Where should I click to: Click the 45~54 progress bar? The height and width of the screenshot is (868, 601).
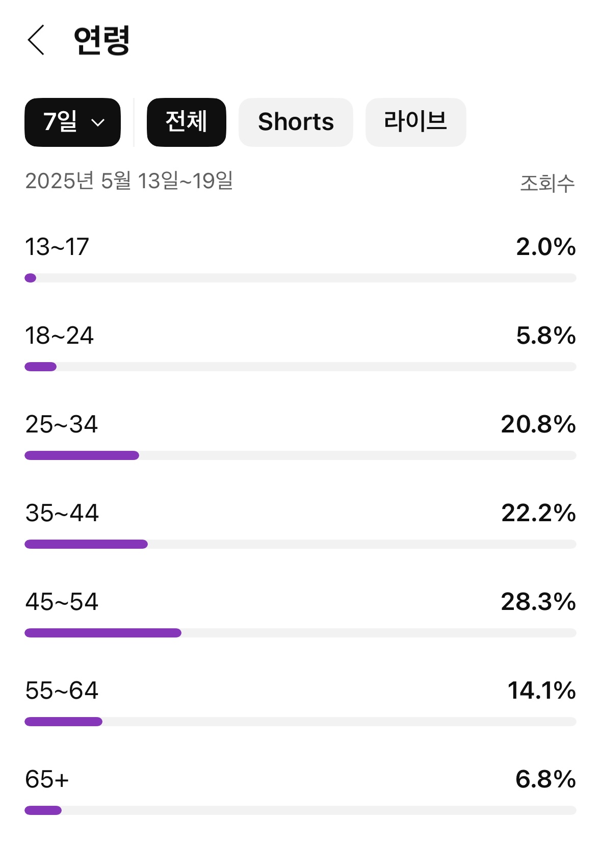click(x=300, y=633)
